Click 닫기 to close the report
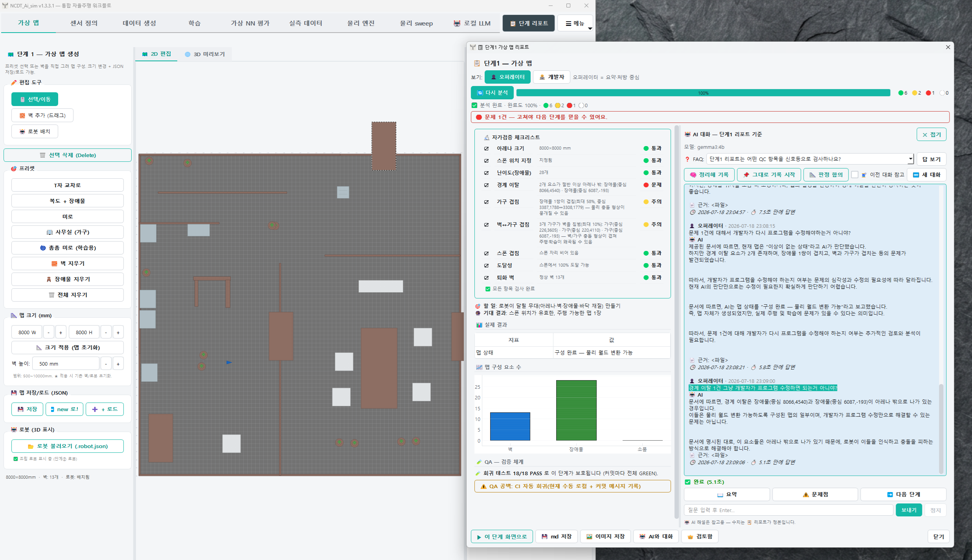 pos(939,536)
